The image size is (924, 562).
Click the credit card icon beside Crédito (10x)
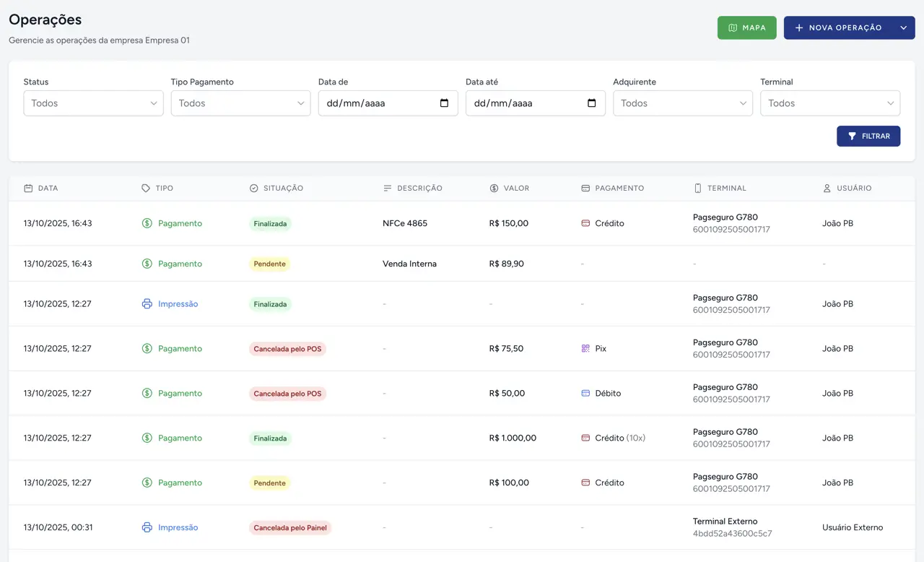pos(585,438)
